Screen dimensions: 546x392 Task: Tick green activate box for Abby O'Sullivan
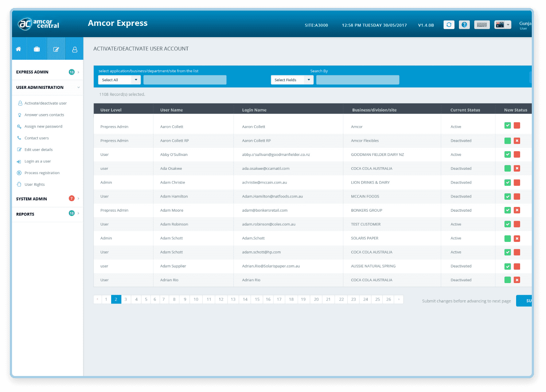[x=507, y=154]
